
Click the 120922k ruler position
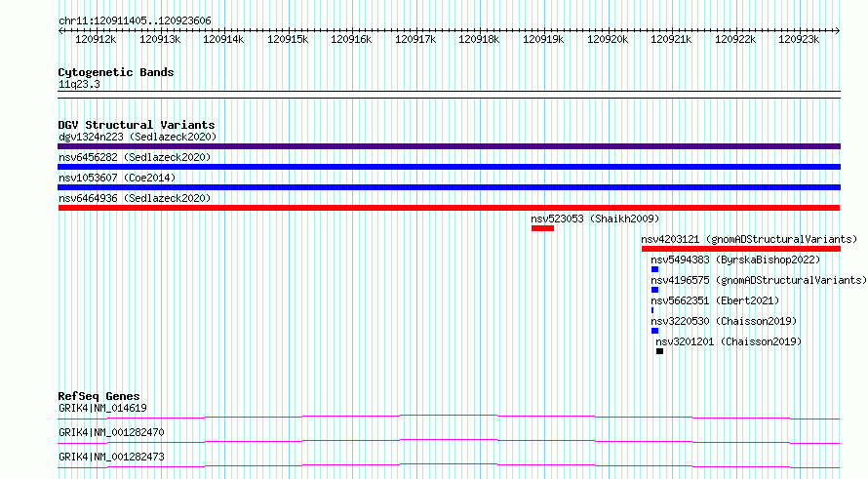[735, 39]
